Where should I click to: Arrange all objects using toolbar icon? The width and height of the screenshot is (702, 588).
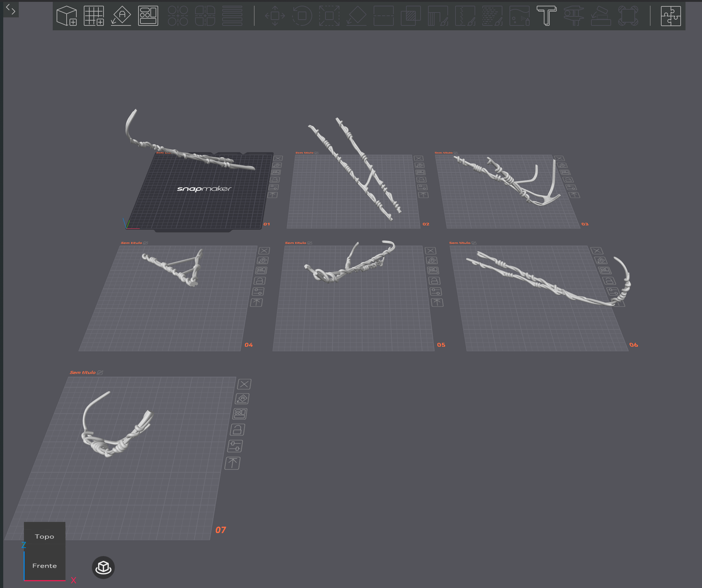(x=148, y=16)
